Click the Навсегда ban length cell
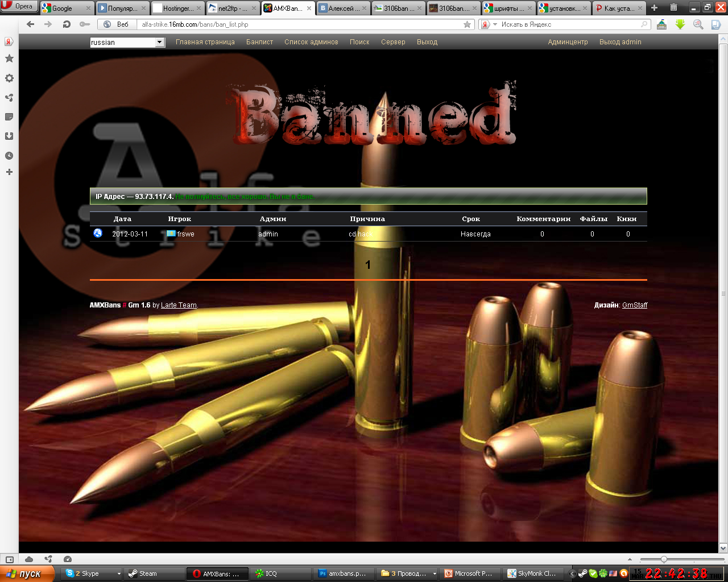The image size is (728, 582). pyautogui.click(x=475, y=234)
